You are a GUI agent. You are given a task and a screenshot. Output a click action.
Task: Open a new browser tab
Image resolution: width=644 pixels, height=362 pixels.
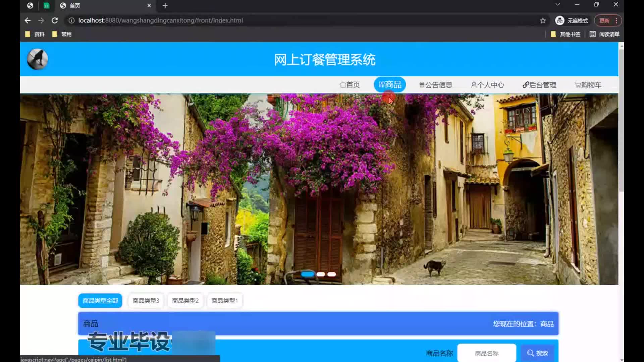(x=165, y=6)
